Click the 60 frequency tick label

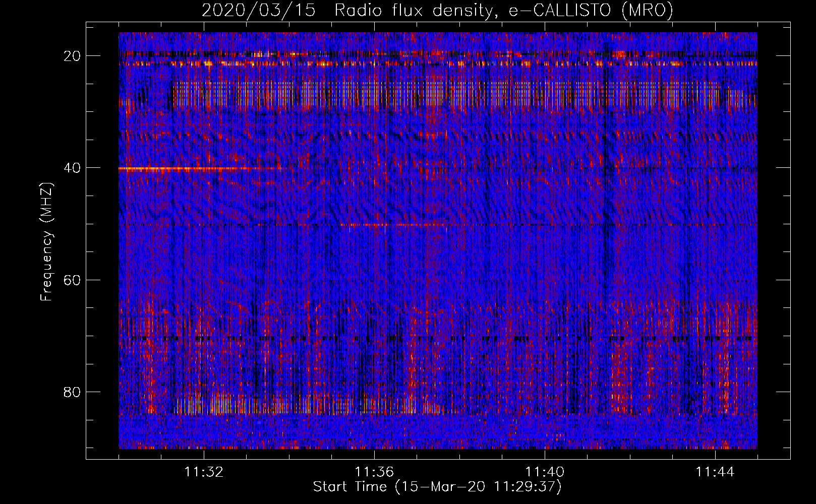pyautogui.click(x=73, y=280)
